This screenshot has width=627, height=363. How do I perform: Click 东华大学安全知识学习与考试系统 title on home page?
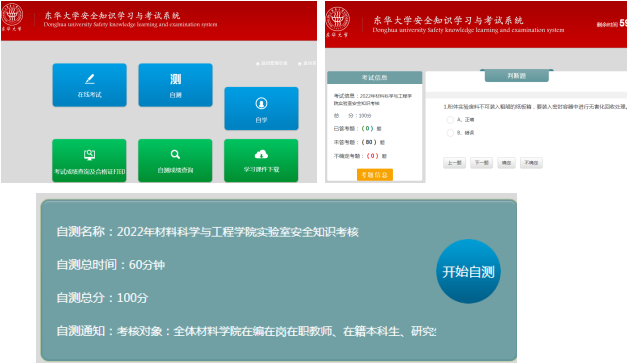click(112, 16)
